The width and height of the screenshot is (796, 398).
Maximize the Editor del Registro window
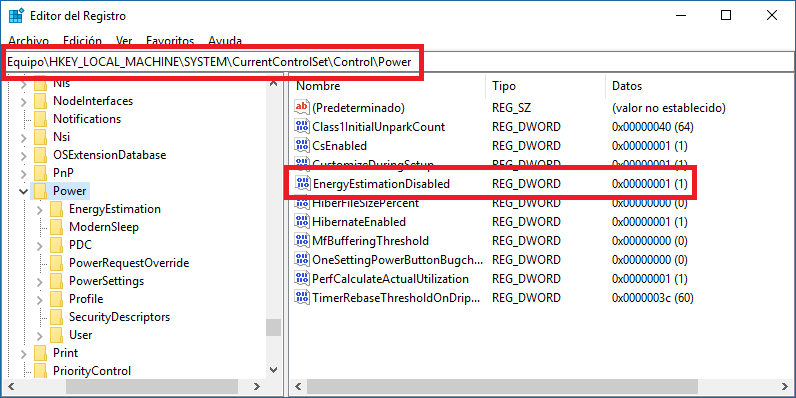tap(726, 16)
